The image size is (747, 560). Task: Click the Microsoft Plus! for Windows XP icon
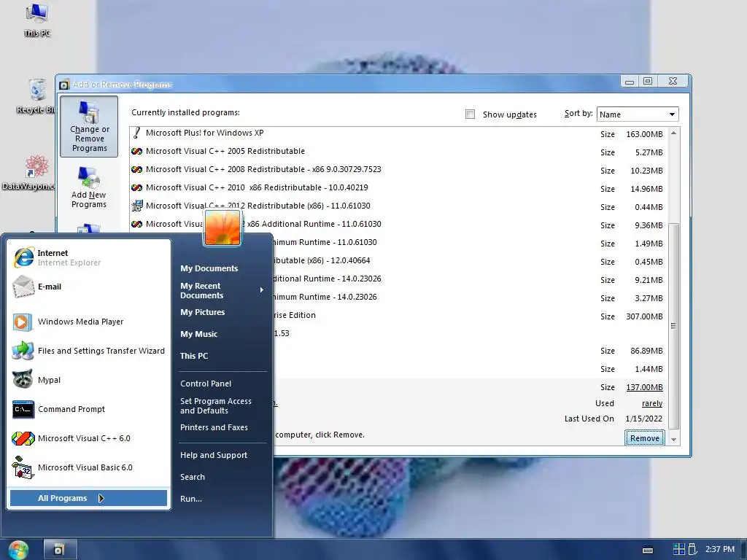point(136,133)
